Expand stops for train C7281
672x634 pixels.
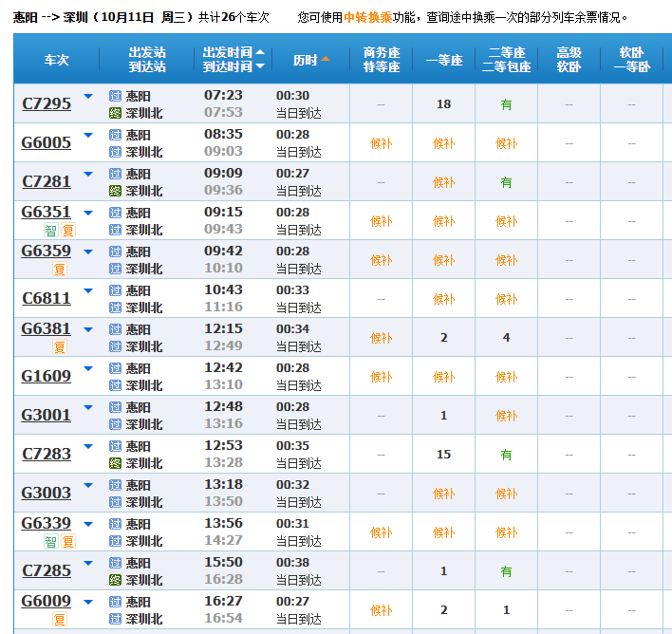coord(88,174)
